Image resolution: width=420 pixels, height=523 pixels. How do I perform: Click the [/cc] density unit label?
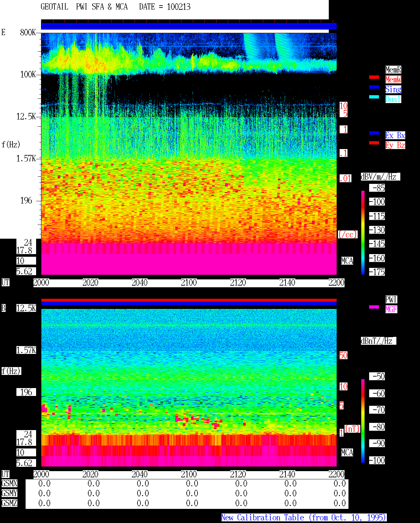347,235
